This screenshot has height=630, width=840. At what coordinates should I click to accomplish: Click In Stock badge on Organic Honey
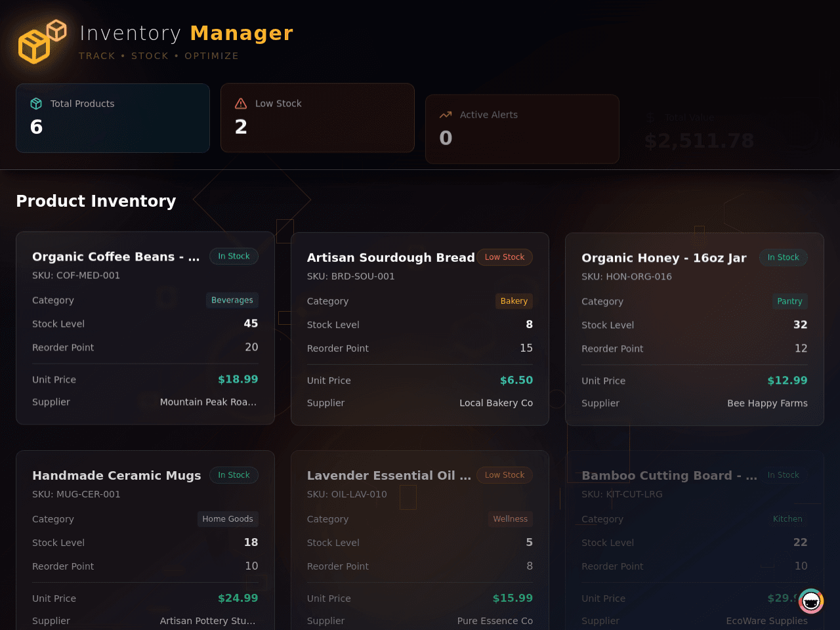point(784,257)
